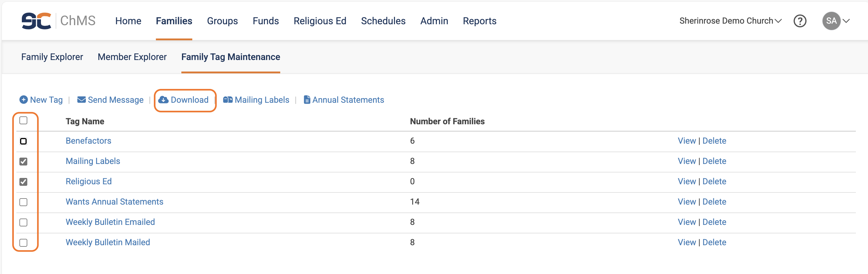Click the Annual Statements document icon

tap(307, 100)
